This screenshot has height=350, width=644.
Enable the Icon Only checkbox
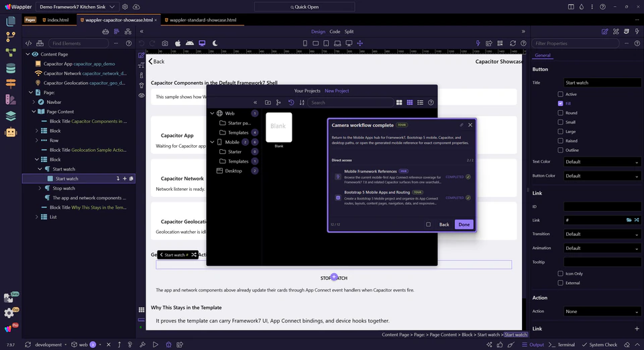click(560, 273)
